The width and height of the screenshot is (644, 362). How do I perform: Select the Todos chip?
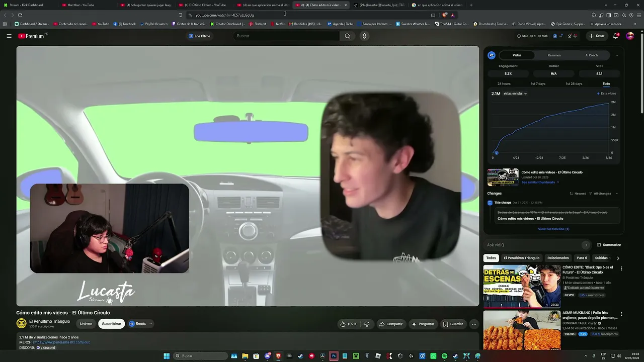pos(491,258)
